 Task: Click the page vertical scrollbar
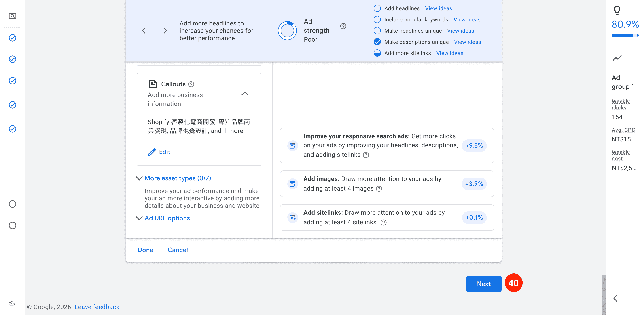click(604, 295)
